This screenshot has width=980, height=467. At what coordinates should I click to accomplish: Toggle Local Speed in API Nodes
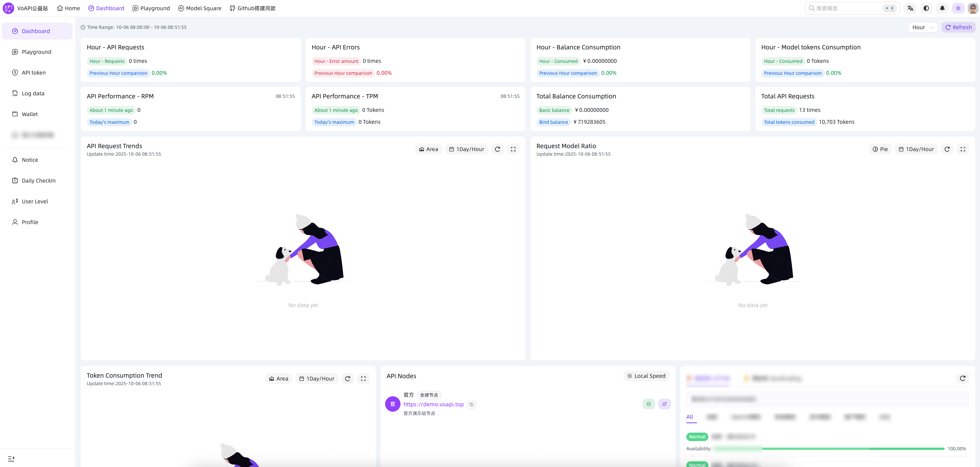[646, 376]
